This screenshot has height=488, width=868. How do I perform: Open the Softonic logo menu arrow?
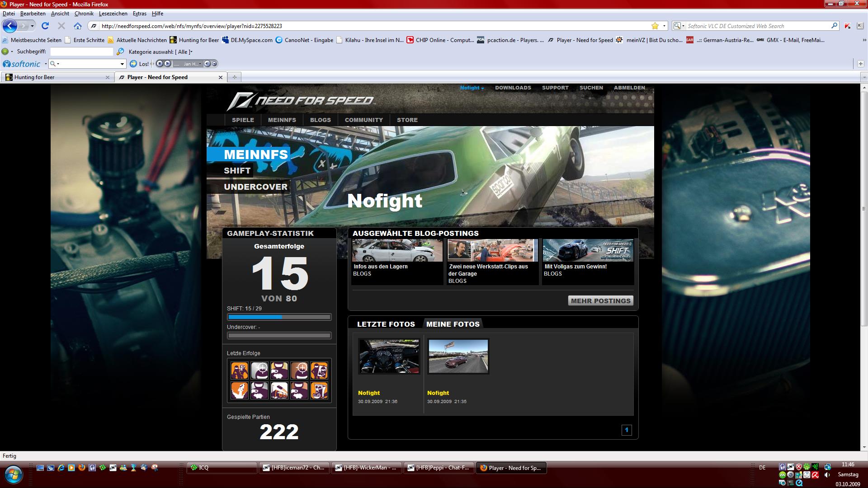coord(46,64)
